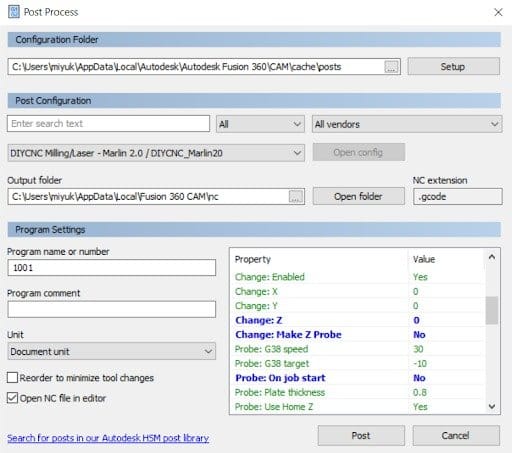This screenshot has width=512, height=453.
Task: Open the Autodesk HSM post library link
Action: pyautogui.click(x=108, y=438)
